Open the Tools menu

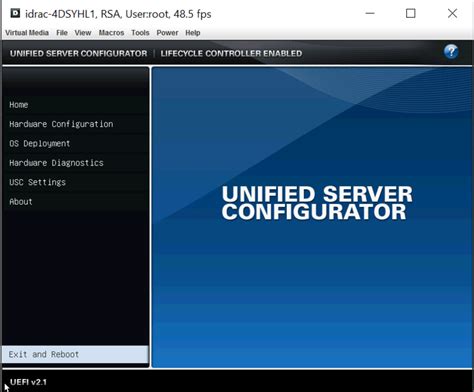click(140, 33)
